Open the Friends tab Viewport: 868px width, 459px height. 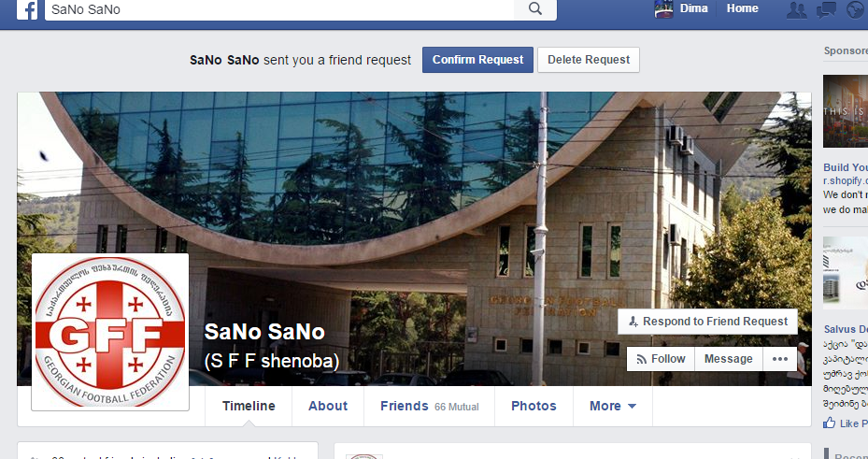point(429,406)
